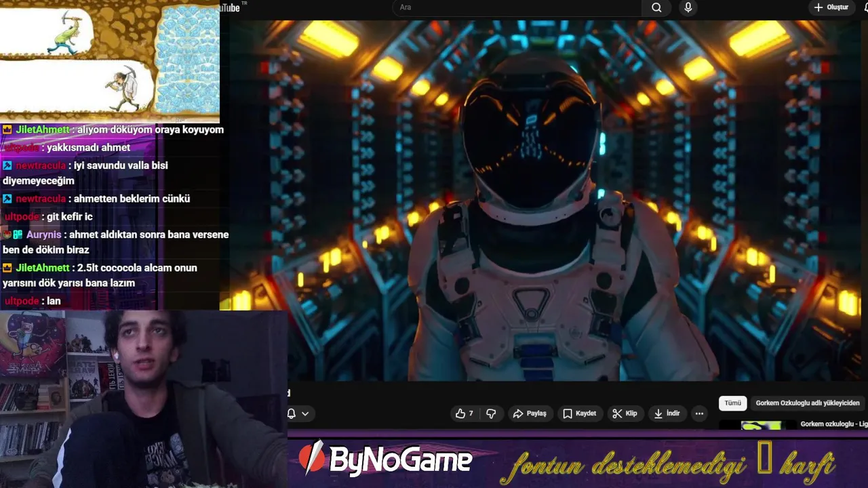The height and width of the screenshot is (488, 868).
Task: Click the YouTube search magnifier button
Action: coord(656,7)
